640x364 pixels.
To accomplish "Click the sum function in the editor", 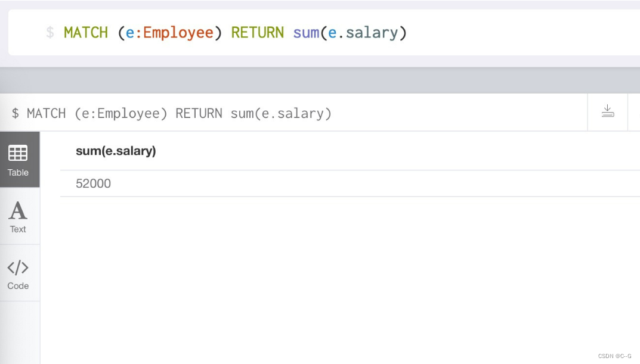I will click(305, 33).
